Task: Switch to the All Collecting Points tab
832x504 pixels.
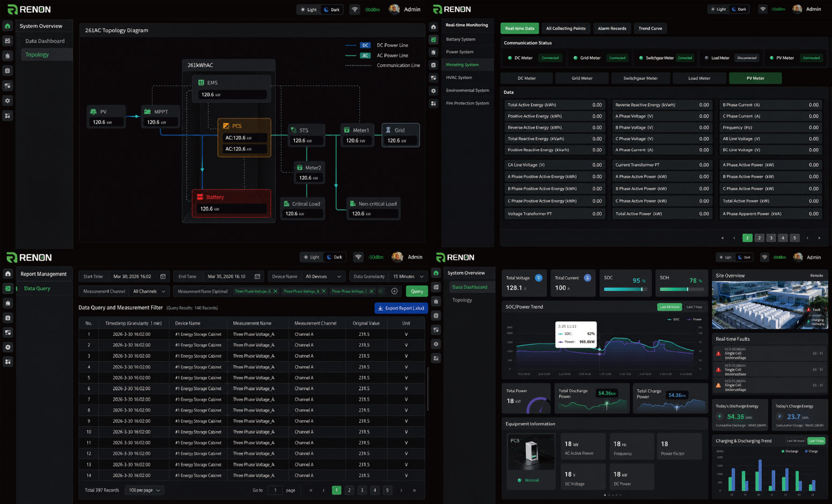Action: click(566, 28)
